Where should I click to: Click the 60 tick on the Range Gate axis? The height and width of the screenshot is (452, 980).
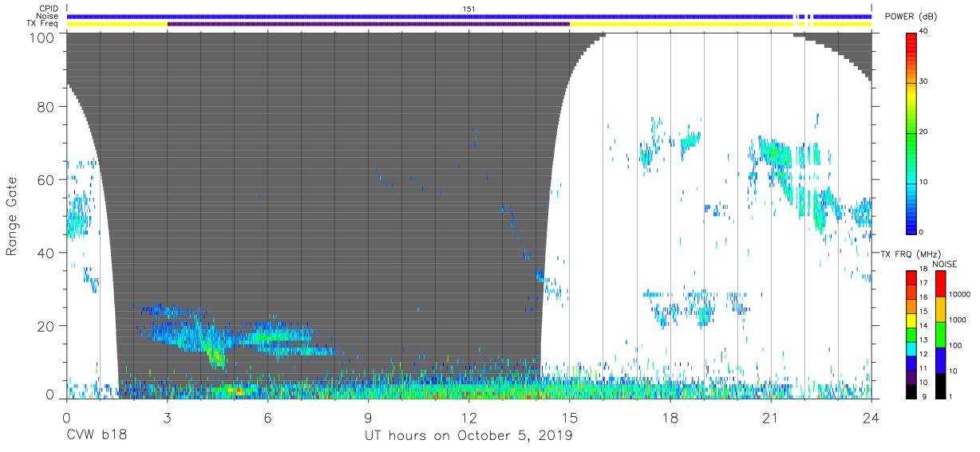point(47,179)
